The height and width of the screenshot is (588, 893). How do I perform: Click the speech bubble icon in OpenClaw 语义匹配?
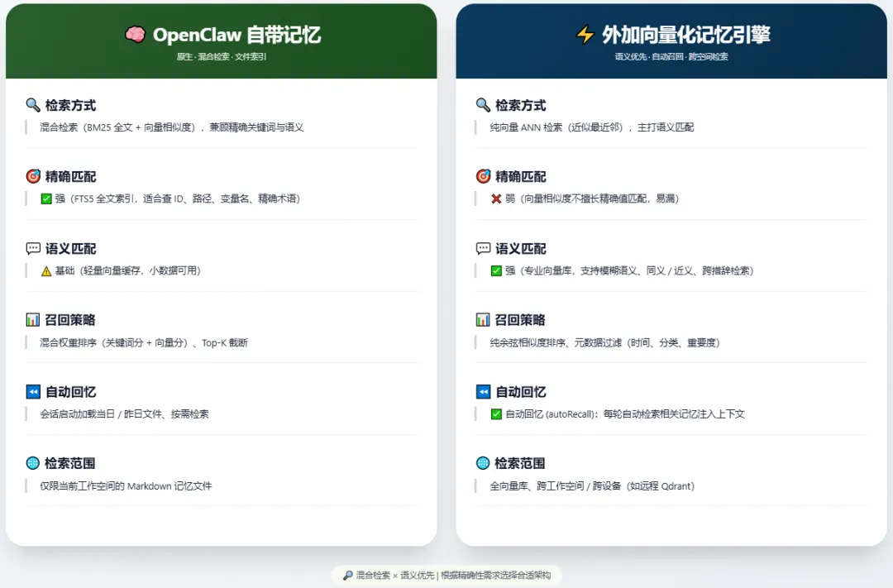[33, 248]
